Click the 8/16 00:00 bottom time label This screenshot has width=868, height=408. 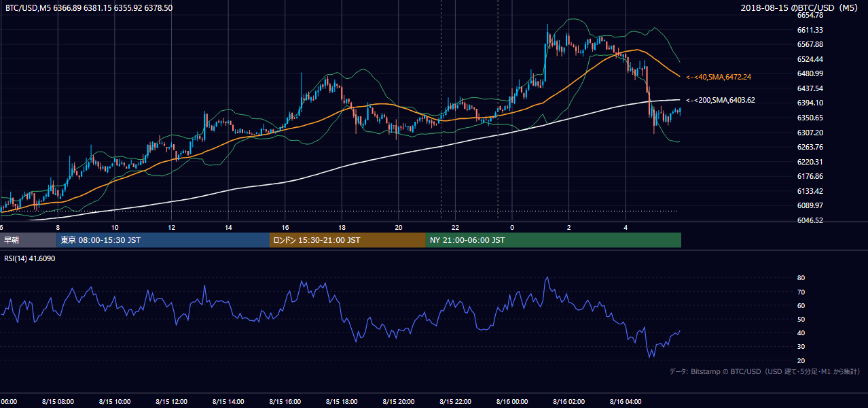click(x=512, y=402)
